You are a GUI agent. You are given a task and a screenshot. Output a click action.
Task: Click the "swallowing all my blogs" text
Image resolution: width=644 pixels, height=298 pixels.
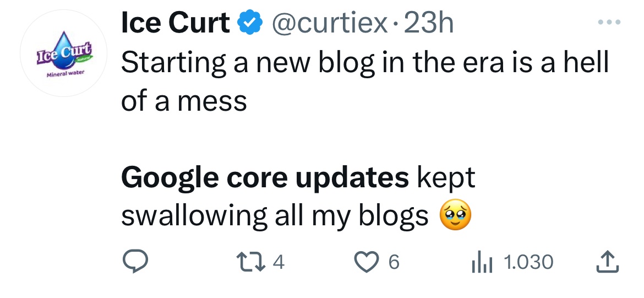pyautogui.click(x=274, y=216)
